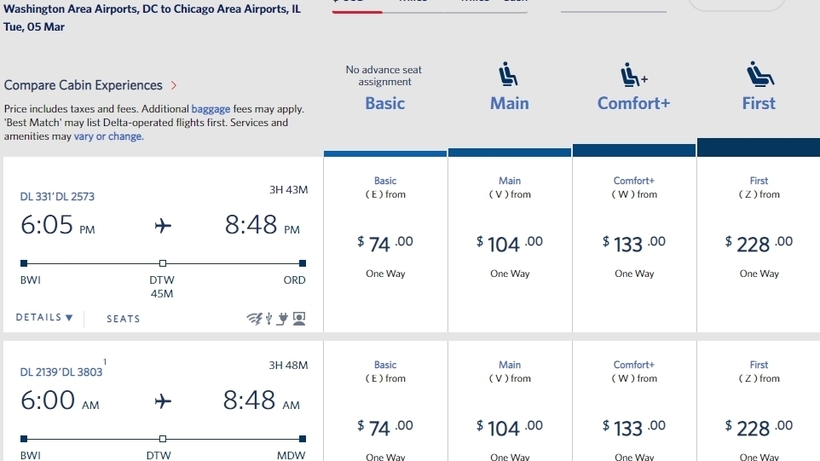820x461 pixels.
Task: Choose the $228 First fare for DL 331
Action: [759, 244]
